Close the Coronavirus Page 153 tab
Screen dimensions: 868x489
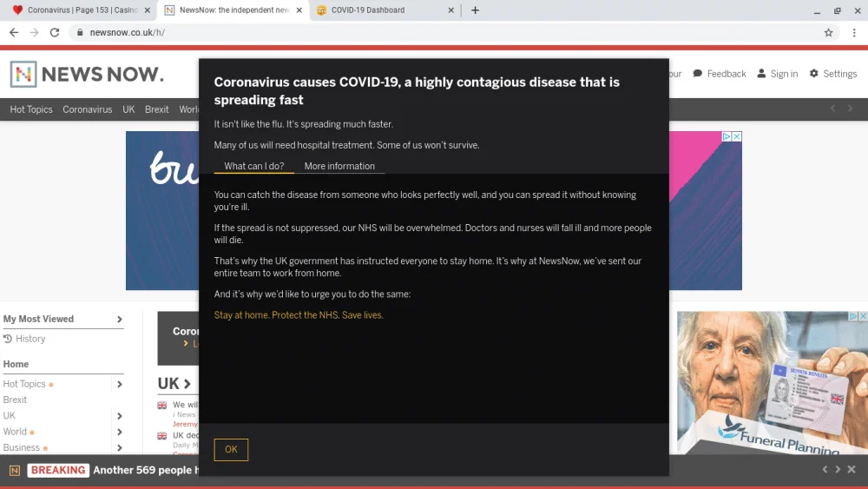click(x=148, y=10)
